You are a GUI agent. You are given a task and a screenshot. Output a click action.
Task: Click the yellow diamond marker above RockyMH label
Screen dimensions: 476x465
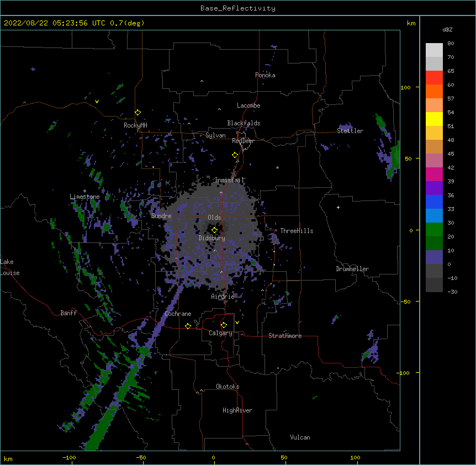(x=137, y=113)
